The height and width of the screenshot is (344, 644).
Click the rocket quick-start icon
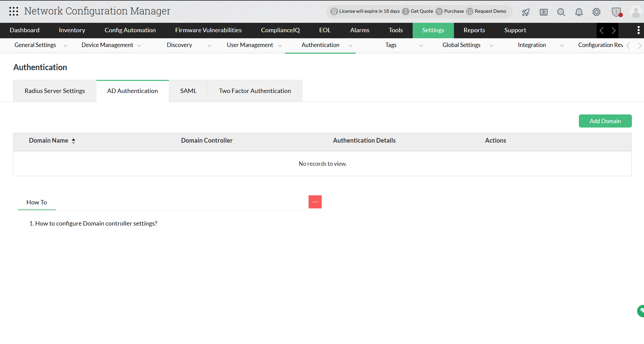coord(526,12)
